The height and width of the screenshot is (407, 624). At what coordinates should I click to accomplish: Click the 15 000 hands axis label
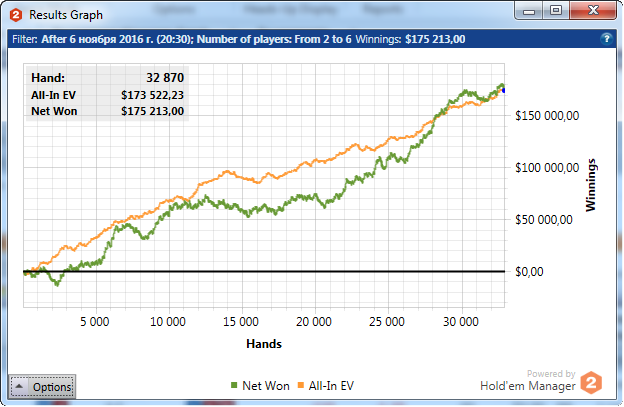coord(241,321)
